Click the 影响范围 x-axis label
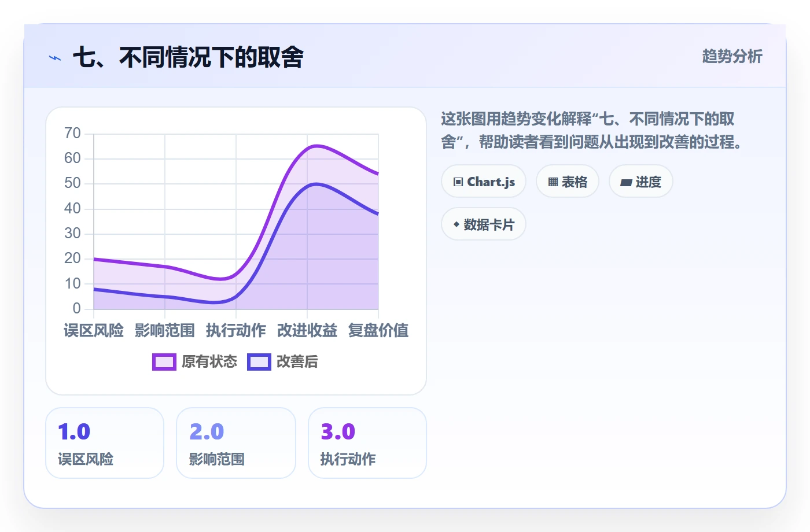Viewport: 810px width, 532px height. 165,331
